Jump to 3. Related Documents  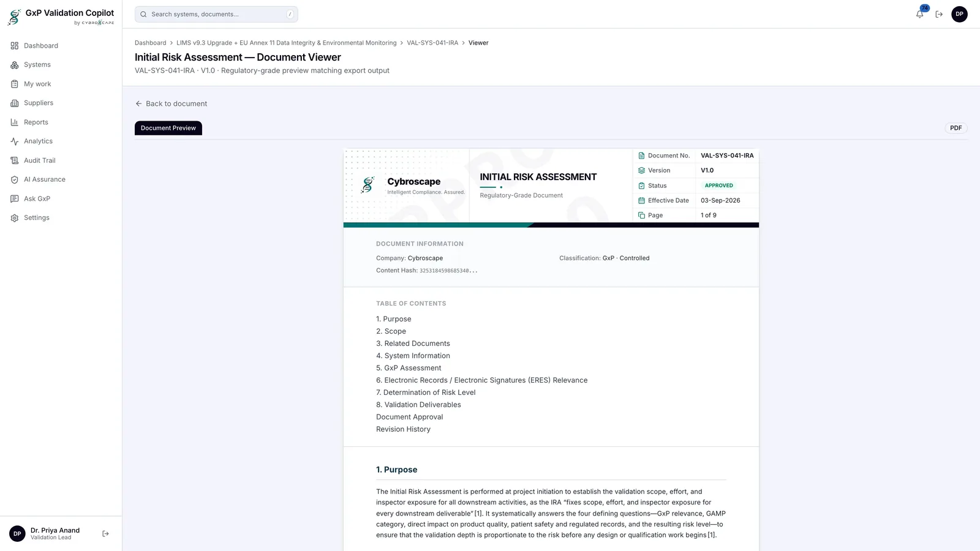413,343
